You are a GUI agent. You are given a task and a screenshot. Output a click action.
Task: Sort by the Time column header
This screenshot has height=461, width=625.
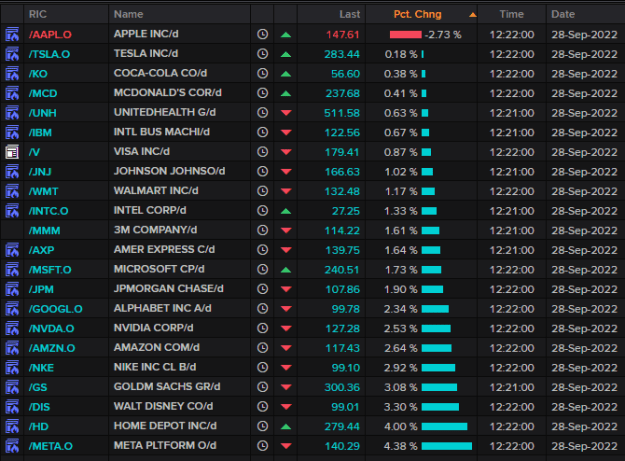[x=511, y=14]
